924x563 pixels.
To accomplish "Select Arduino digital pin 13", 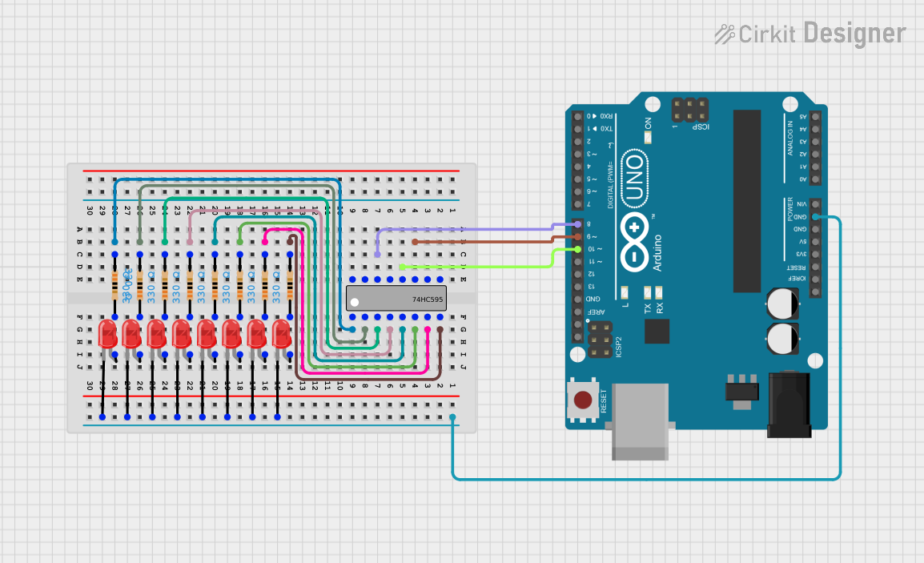I will (x=578, y=287).
